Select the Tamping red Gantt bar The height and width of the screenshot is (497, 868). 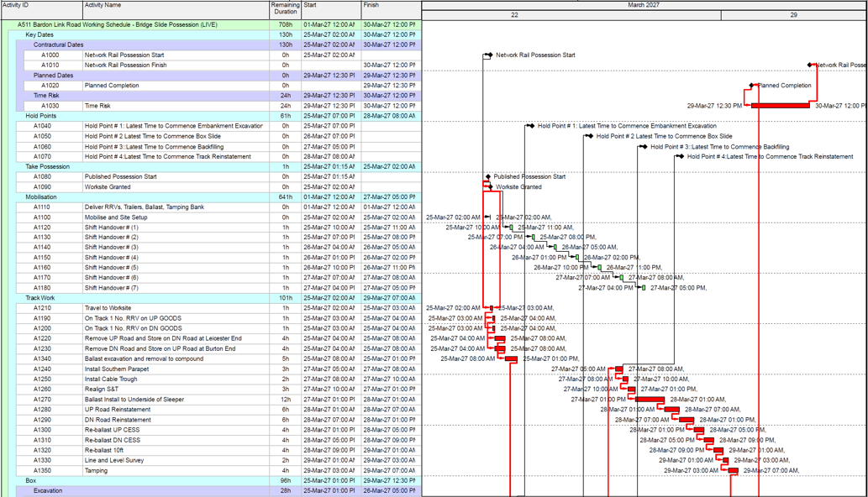734,471
